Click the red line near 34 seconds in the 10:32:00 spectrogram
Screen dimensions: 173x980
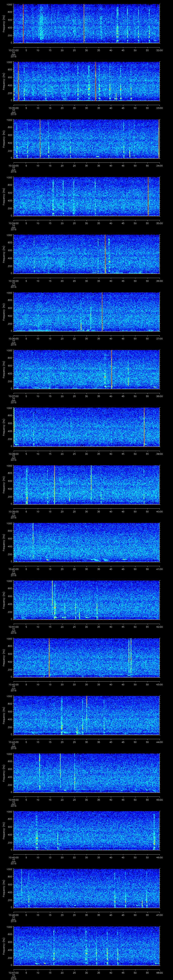click(x=95, y=81)
